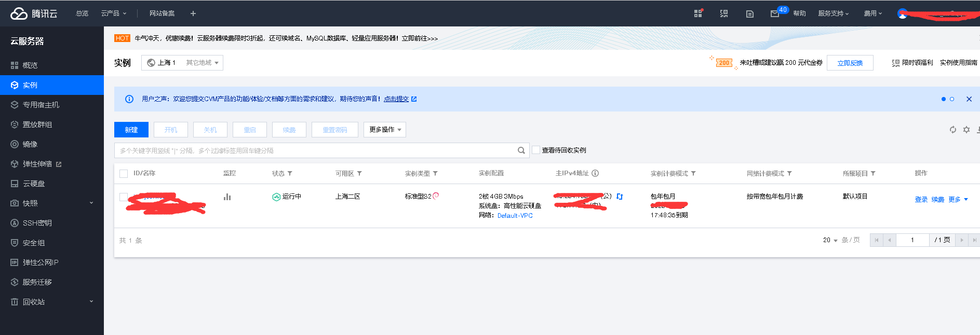The image size is (980, 335).
Task: Click the monitoring bar chart icon
Action: point(227,197)
